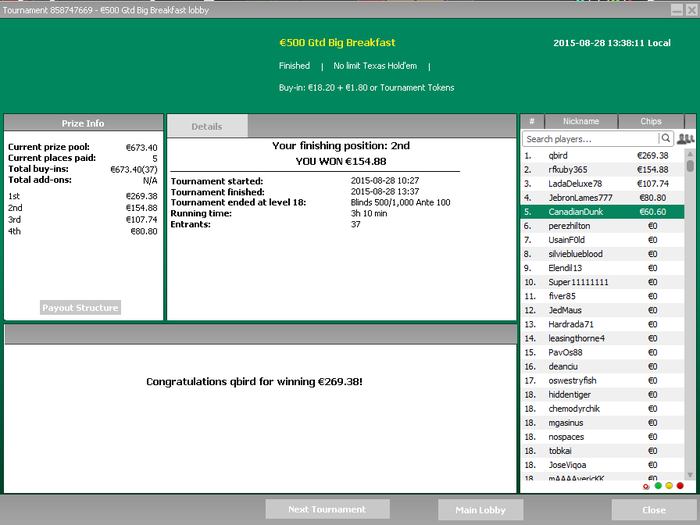Sort players by rank number column header
This screenshot has height=525, width=700.
coord(532,121)
